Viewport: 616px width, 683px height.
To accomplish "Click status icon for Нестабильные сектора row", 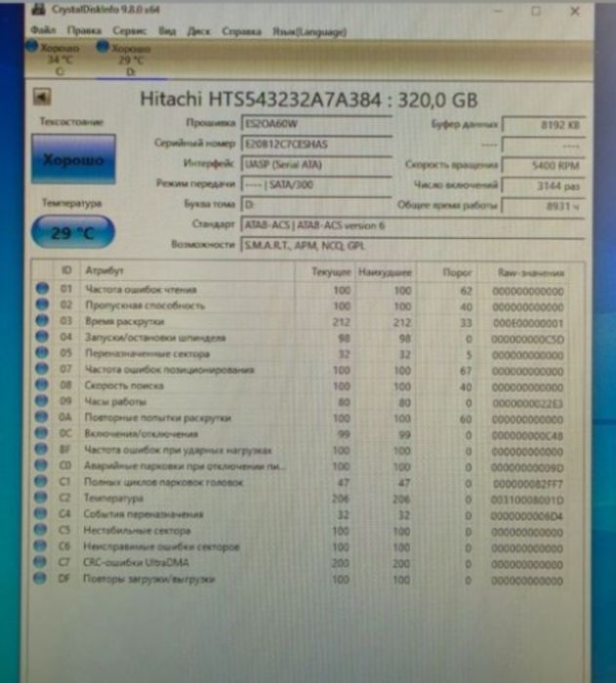I will 40,530.
